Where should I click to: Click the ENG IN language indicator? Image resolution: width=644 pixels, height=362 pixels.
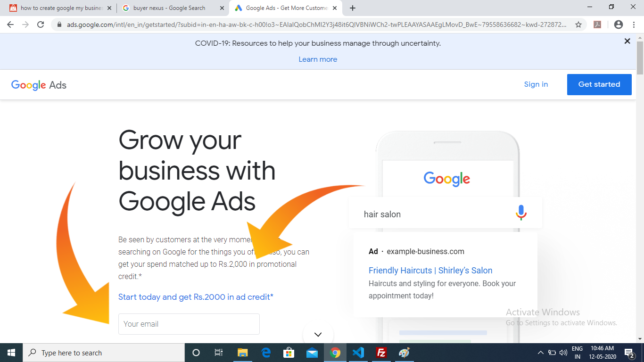pyautogui.click(x=578, y=353)
